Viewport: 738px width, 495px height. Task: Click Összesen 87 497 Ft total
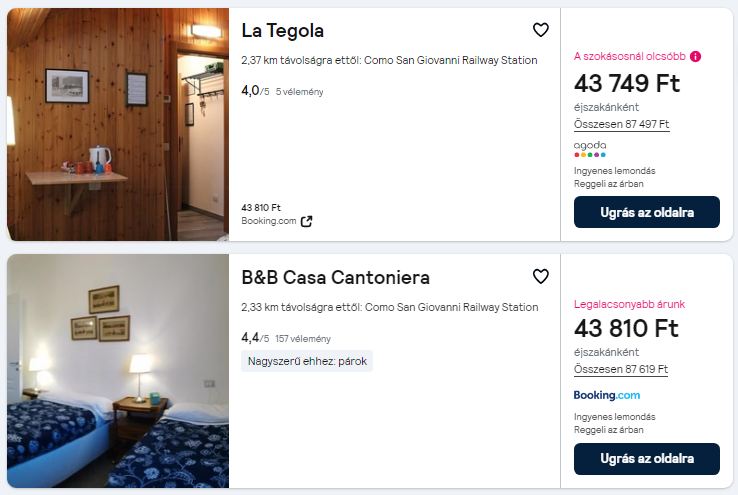[621, 124]
